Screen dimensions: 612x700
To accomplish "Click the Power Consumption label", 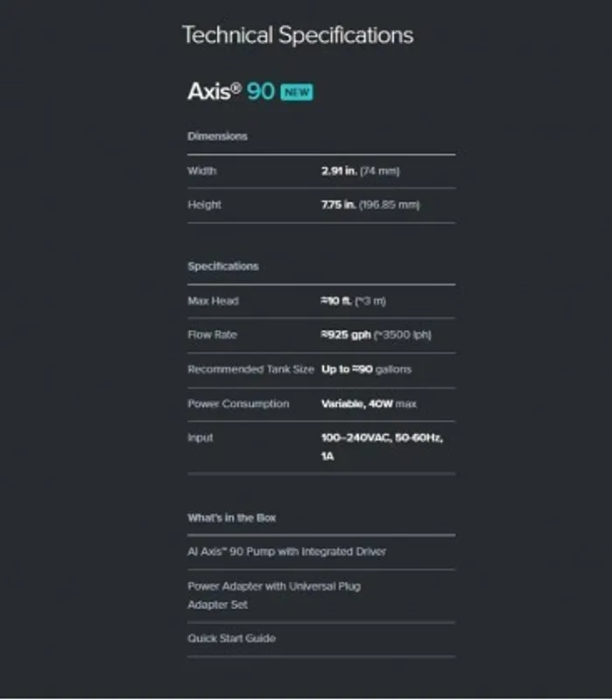I will [238, 404].
